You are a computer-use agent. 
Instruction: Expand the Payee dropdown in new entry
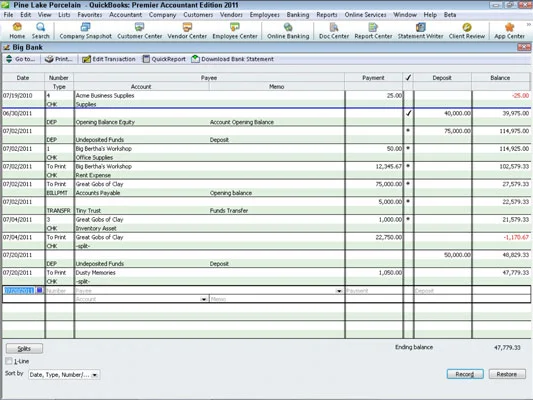coord(339,291)
